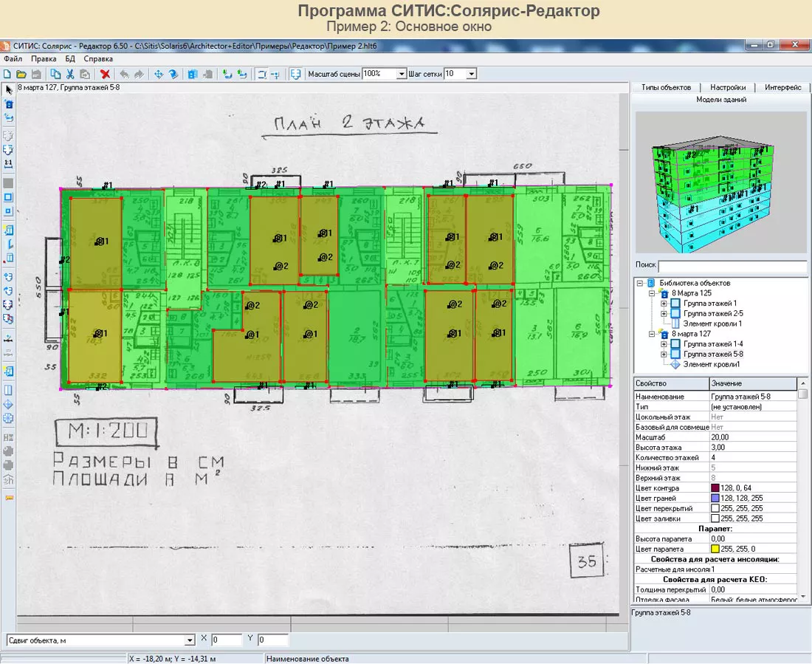Open the Сдвиг объекта dropdown at bottom
Image resolution: width=812 pixels, height=664 pixels.
point(190,640)
